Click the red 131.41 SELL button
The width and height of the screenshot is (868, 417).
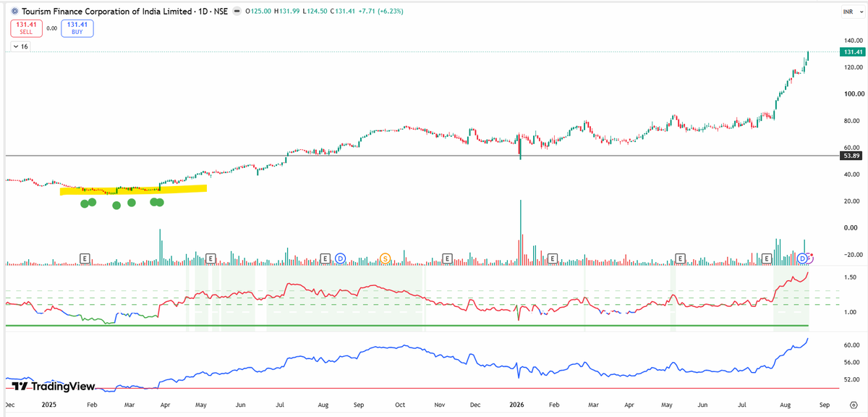25,28
